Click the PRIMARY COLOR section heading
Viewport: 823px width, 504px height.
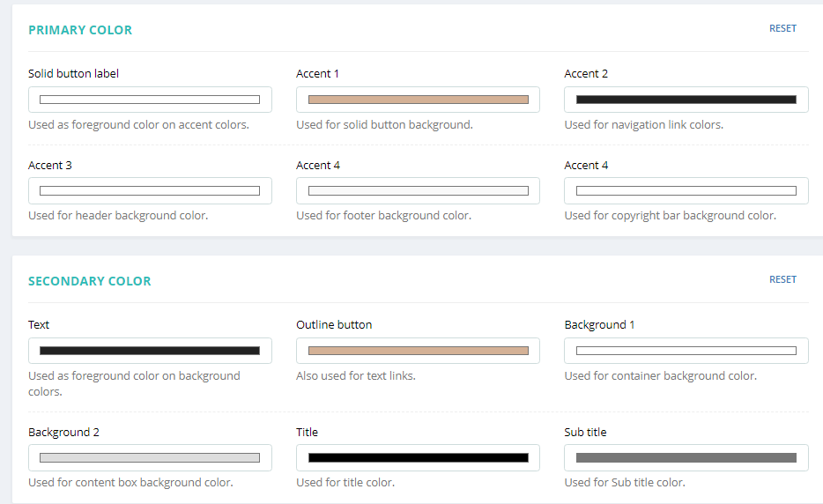pyautogui.click(x=80, y=30)
